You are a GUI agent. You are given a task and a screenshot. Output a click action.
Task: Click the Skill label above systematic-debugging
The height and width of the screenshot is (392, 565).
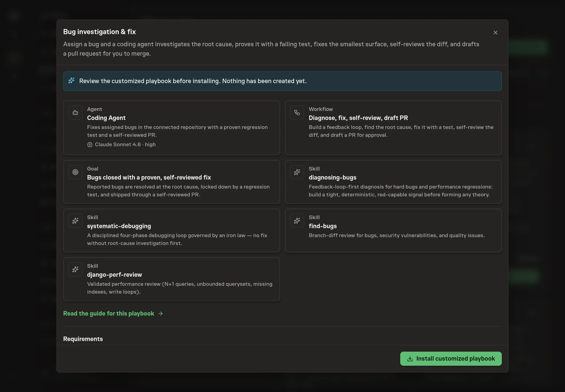(92, 217)
